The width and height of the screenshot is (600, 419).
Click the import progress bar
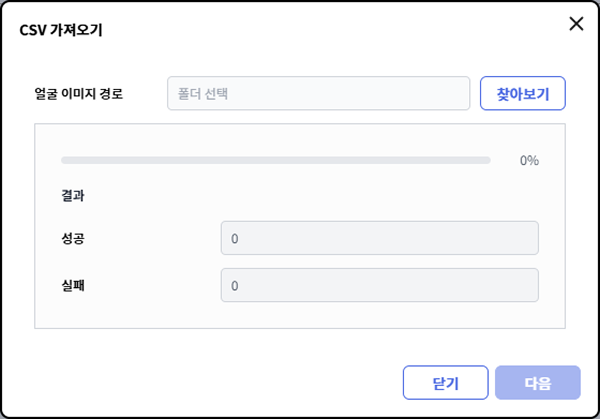click(x=275, y=160)
